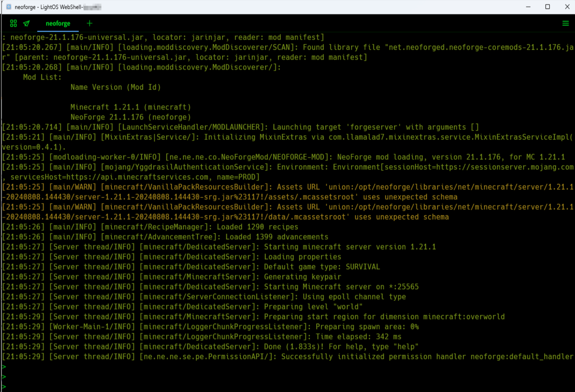Viewport: 575px width, 392px height.
Task: Click the 'Initializing MixinExtras' log line
Action: tap(288, 142)
